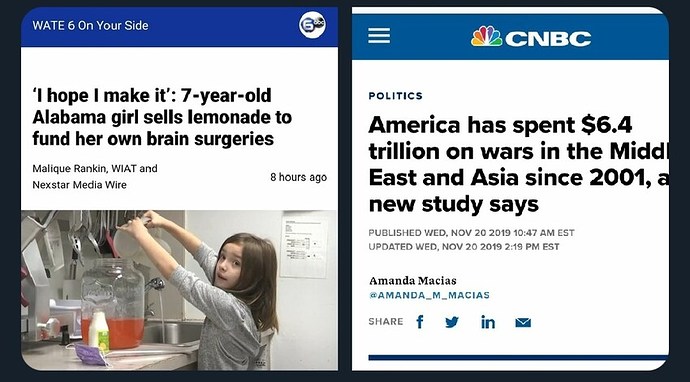
Task: Open the CNBC hamburger menu
Action: click(379, 36)
